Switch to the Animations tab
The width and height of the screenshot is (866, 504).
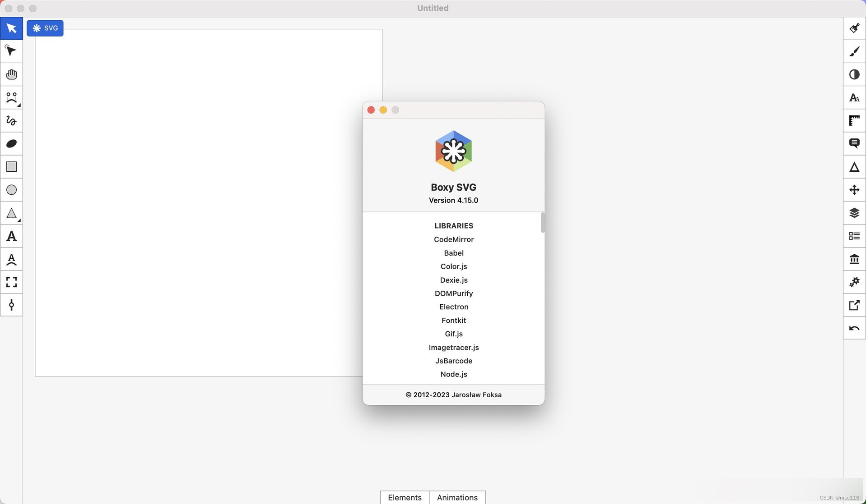457,497
